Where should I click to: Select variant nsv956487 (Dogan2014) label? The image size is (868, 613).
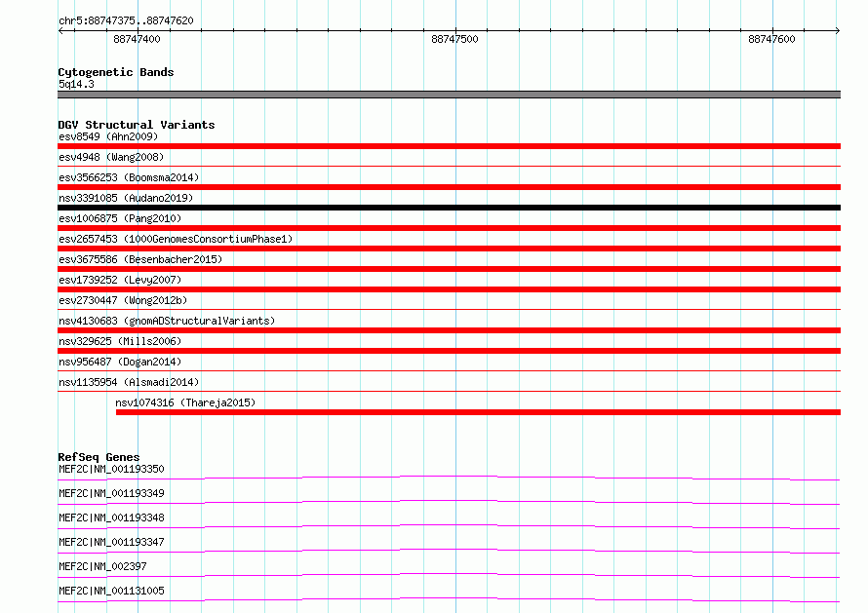pos(120,362)
